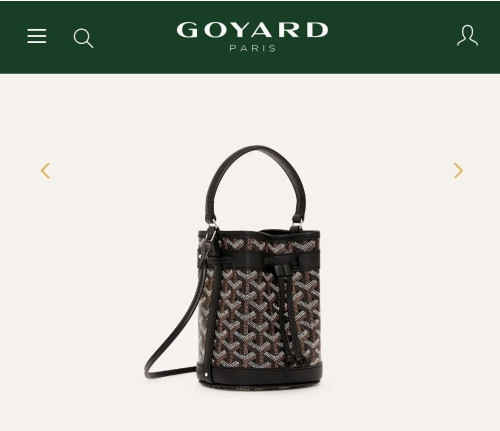The height and width of the screenshot is (431, 500).
Task: Sign in via the person silhouette icon
Action: click(467, 35)
